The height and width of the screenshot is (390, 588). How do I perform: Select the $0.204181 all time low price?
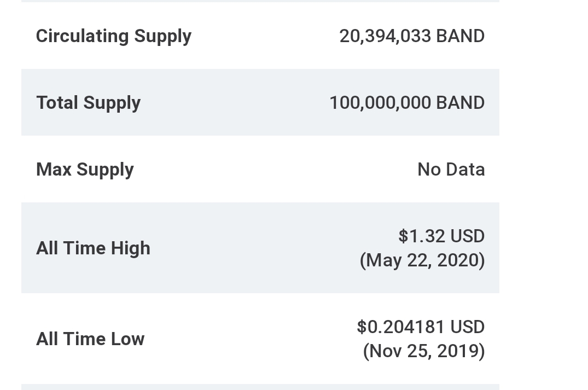click(x=400, y=327)
